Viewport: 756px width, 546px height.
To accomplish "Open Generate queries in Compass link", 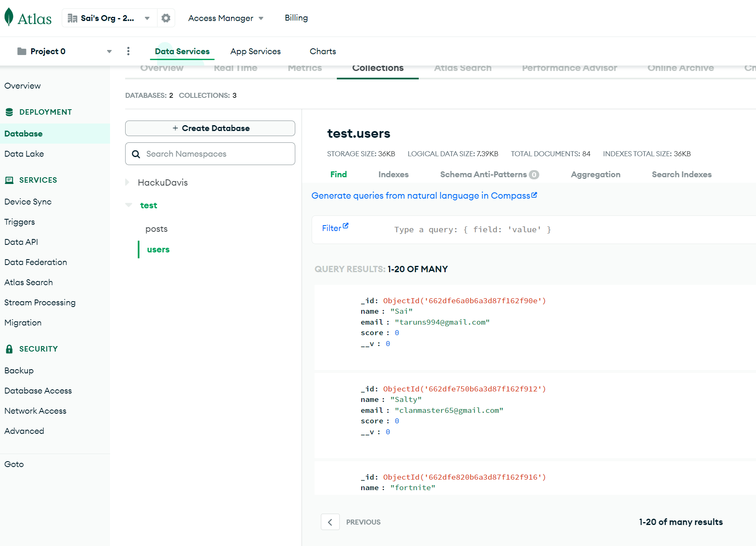I will (424, 196).
